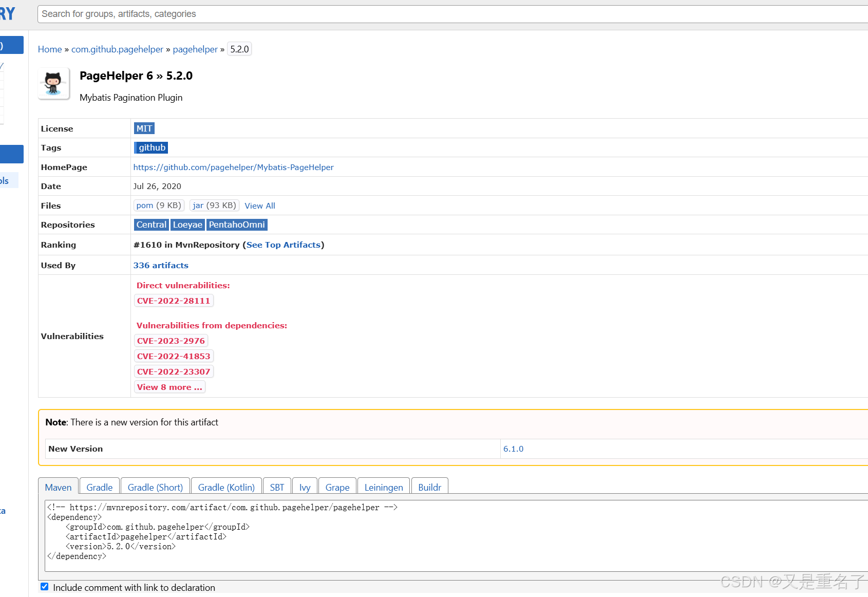This screenshot has width=868, height=597.
Task: Click the 5.2.0 version breadcrumb
Action: (239, 49)
